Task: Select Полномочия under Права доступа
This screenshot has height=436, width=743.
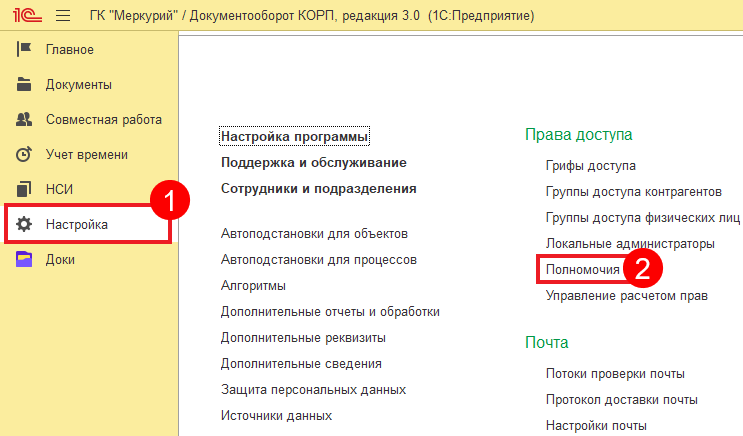Action: coord(583,270)
